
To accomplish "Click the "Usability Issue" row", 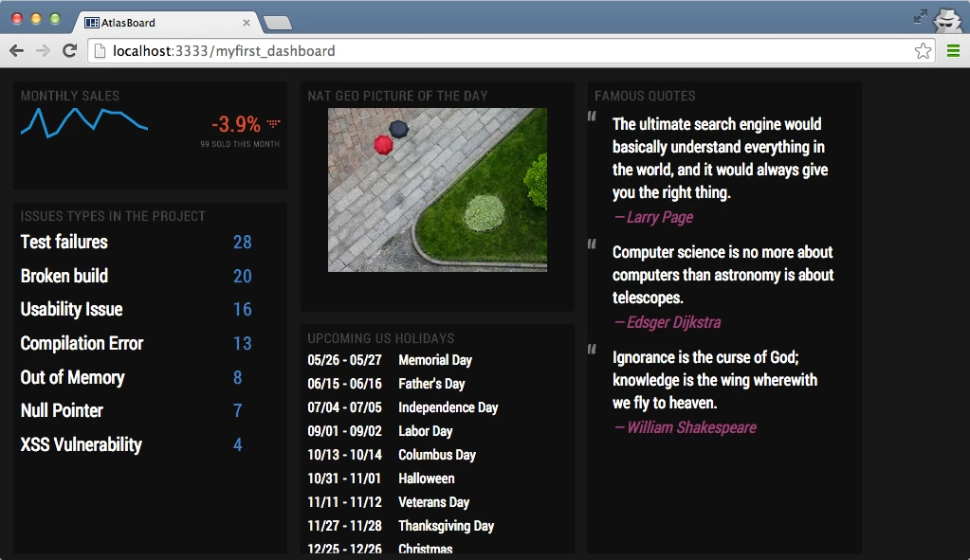I will click(x=72, y=309).
